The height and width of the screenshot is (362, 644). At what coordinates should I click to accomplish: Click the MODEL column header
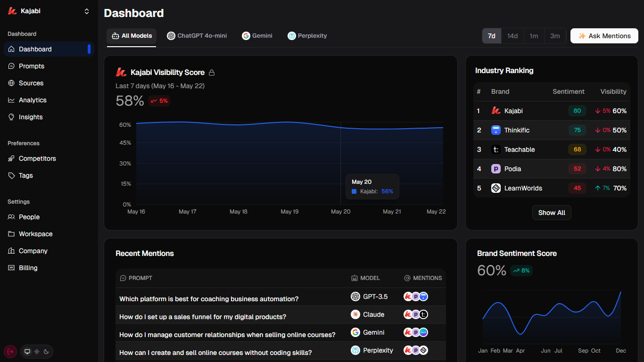click(x=365, y=278)
